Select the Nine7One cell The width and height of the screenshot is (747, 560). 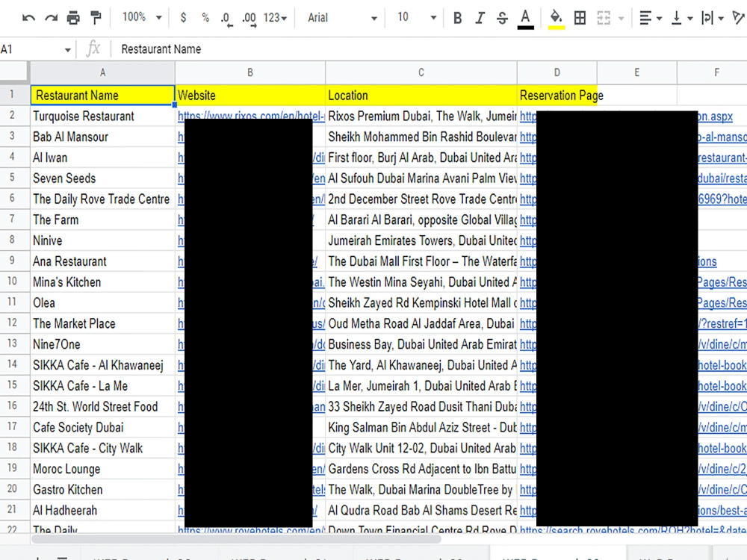[102, 344]
